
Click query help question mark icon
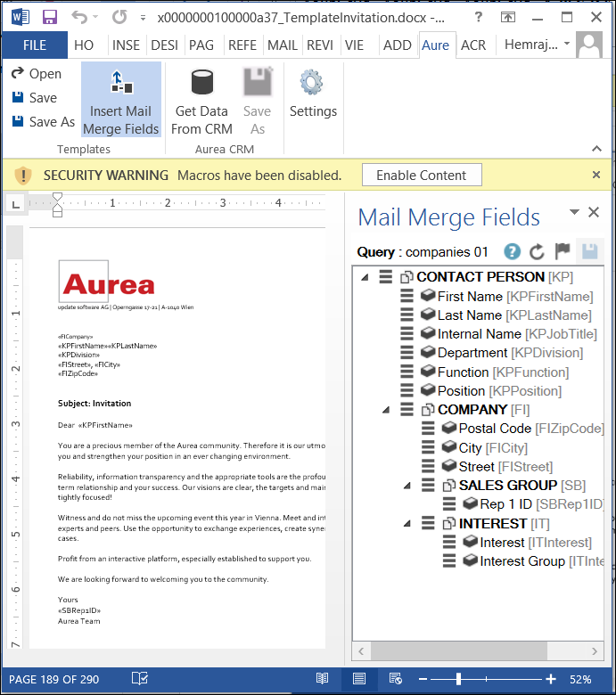coord(513,252)
